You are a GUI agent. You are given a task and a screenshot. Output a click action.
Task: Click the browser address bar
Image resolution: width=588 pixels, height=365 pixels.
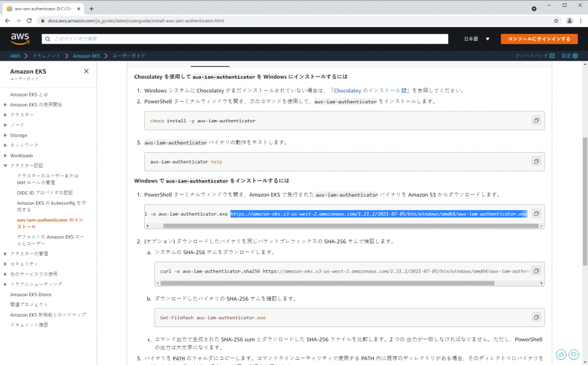(x=295, y=21)
